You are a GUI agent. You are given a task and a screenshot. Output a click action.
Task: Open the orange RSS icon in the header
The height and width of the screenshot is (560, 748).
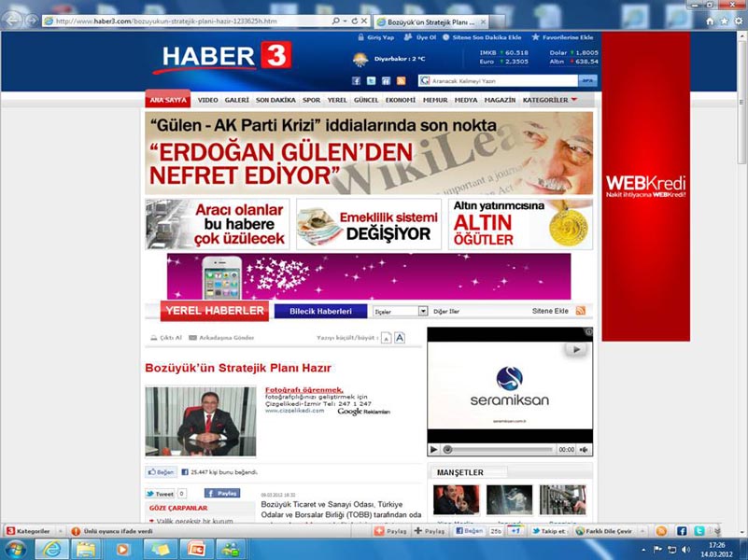tap(401, 80)
